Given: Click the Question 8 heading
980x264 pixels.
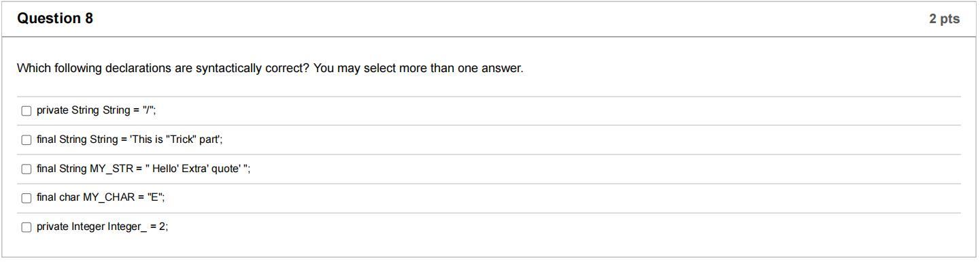Looking at the screenshot, I should (55, 18).
